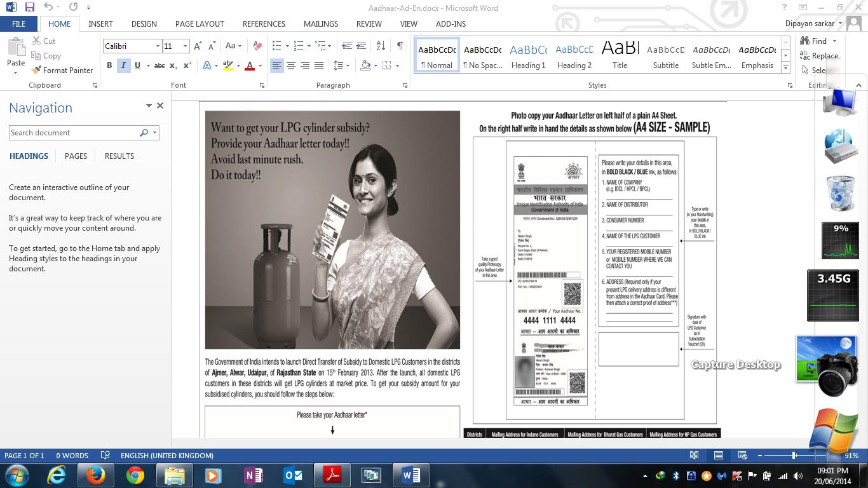Open the Find dropdown arrow
Viewport: 868px width, 488px height.
tap(834, 41)
